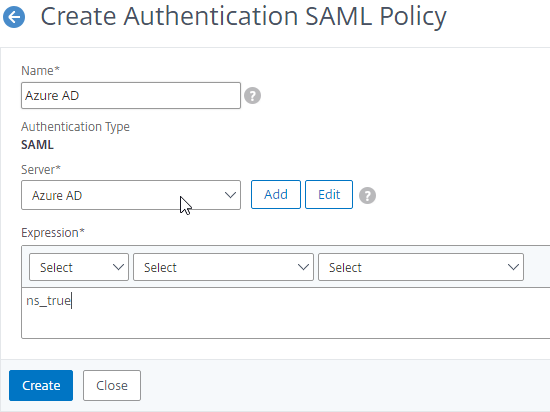Expand the Server list via its chevron arrow
Viewport: 550px width, 412px height.
pyautogui.click(x=230, y=195)
